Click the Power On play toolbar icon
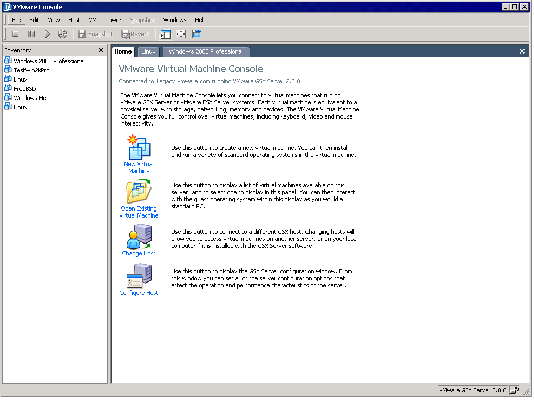This screenshot has width=534, height=400. (47, 34)
